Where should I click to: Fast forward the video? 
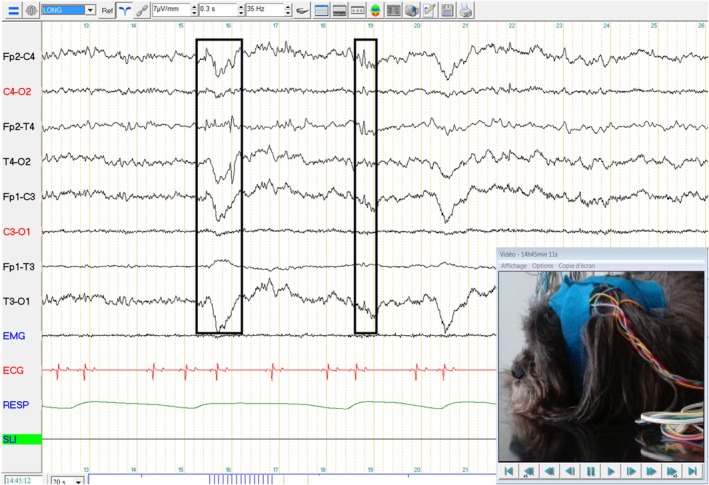coord(652,471)
